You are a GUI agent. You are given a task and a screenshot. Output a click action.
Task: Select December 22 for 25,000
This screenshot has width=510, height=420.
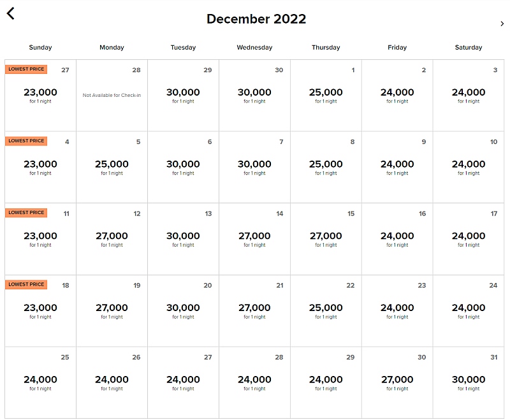(x=326, y=311)
